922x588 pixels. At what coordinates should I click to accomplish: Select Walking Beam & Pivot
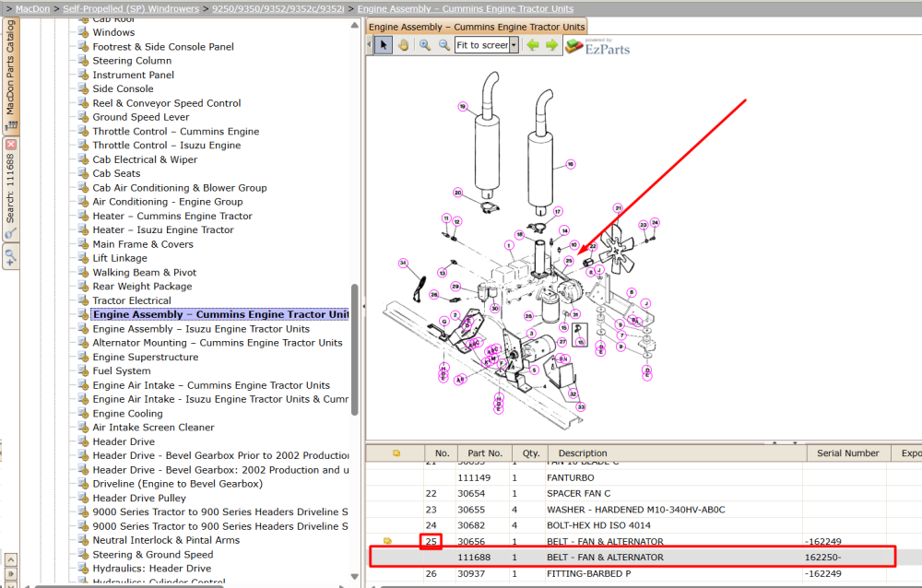[144, 272]
